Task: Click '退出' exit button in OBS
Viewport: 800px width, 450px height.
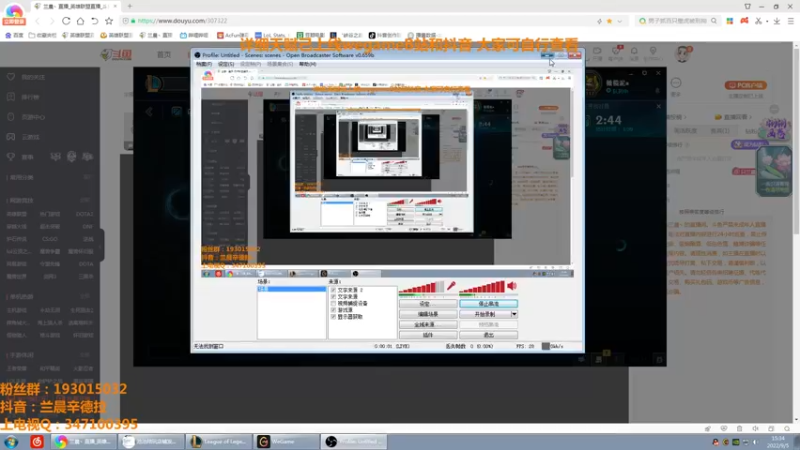Action: point(488,335)
